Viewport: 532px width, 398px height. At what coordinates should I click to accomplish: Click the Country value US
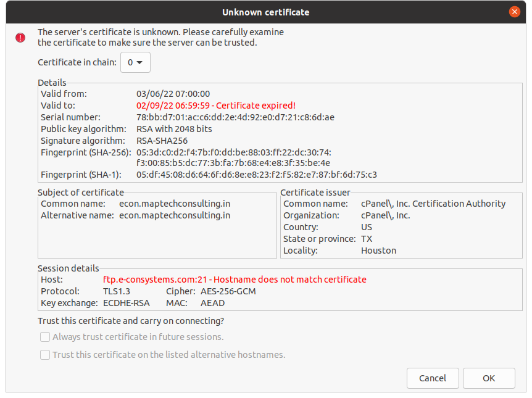click(x=367, y=227)
